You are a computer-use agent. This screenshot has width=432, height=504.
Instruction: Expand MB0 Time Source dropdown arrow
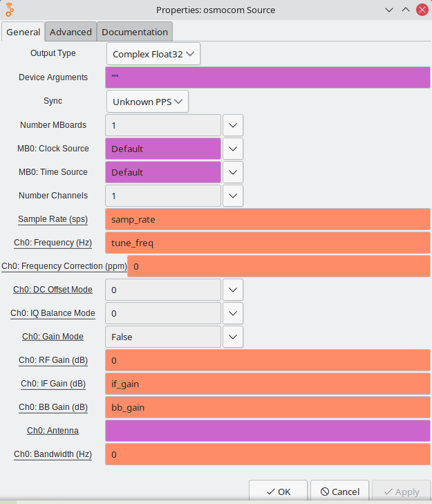coord(233,172)
